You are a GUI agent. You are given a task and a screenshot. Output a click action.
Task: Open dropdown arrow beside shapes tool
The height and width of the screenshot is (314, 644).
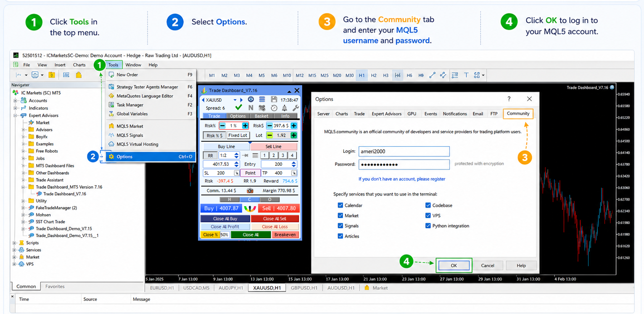click(x=483, y=75)
